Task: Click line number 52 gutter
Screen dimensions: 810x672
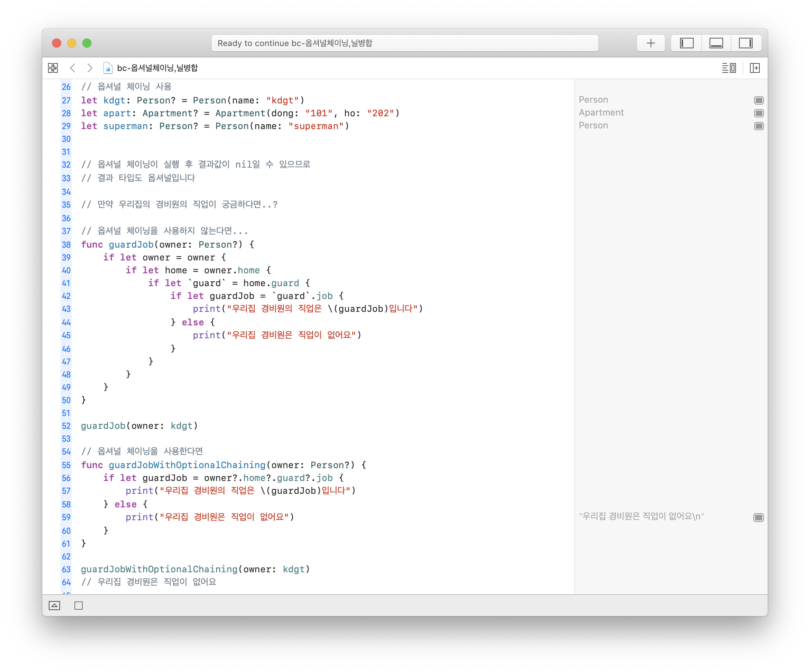Action: point(66,425)
